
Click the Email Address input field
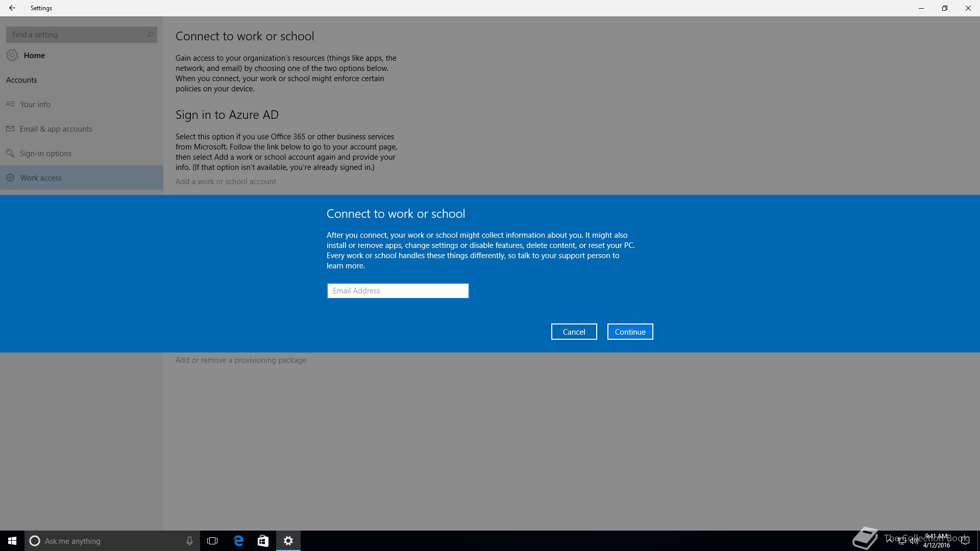pos(398,291)
